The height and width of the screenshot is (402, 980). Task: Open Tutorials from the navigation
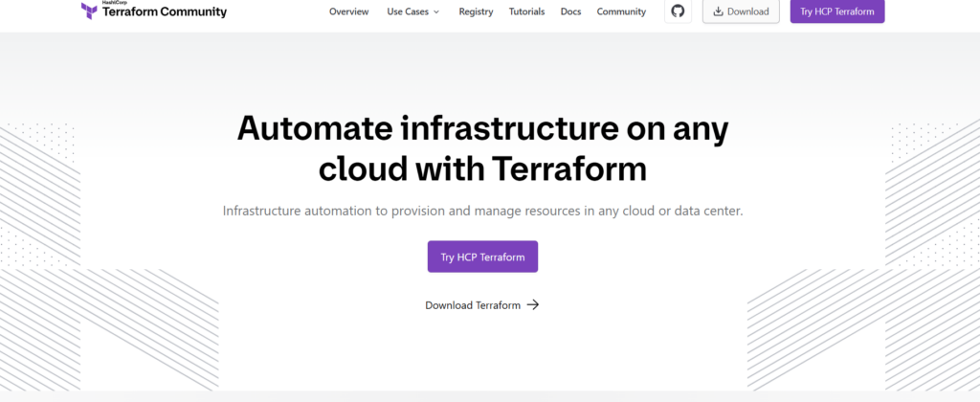pyautogui.click(x=527, y=11)
